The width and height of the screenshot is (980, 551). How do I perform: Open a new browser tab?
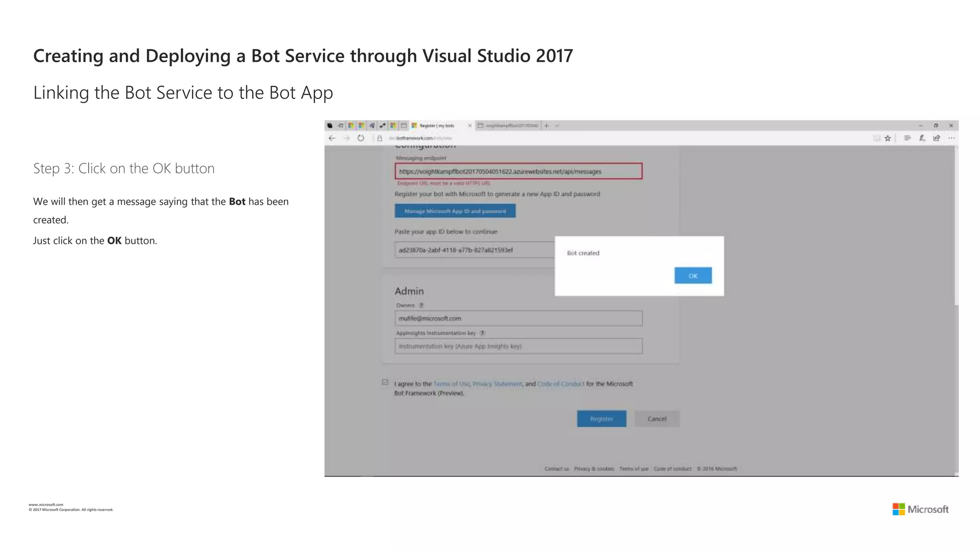546,126
